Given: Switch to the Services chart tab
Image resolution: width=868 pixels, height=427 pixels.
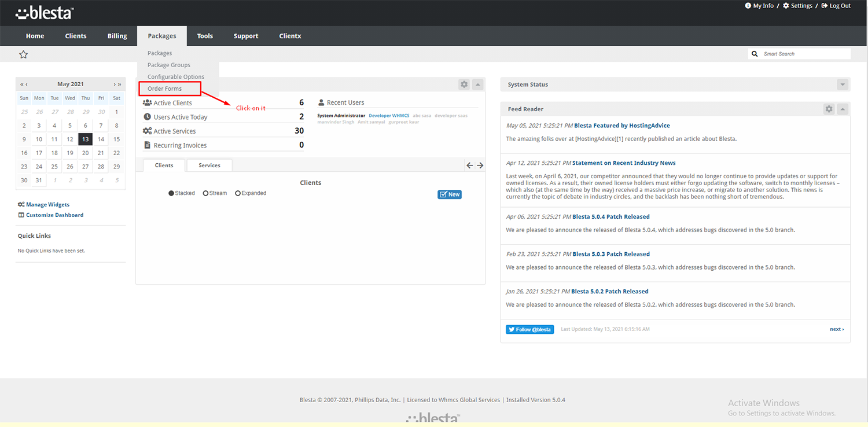Looking at the screenshot, I should 209,165.
